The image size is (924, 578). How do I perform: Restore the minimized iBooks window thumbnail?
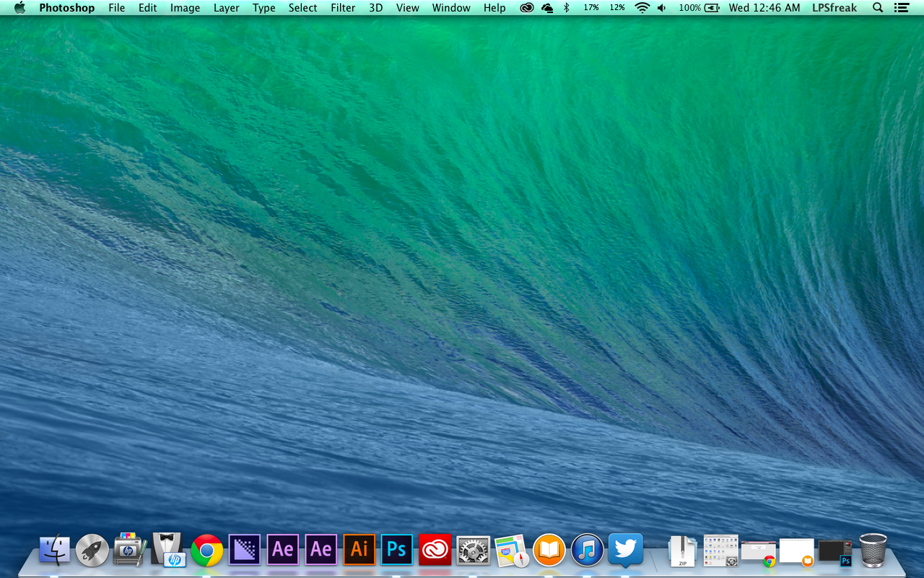click(x=797, y=552)
